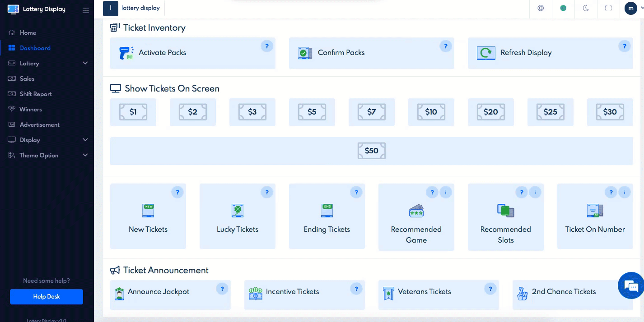Toggle dark mode with moon icon
This screenshot has width=644, height=322.
coord(586,8)
